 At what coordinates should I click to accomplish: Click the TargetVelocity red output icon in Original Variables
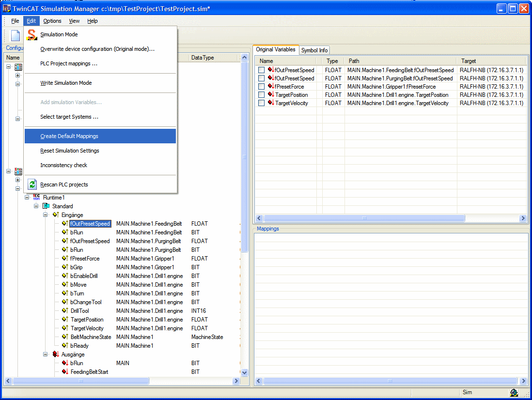[271, 103]
